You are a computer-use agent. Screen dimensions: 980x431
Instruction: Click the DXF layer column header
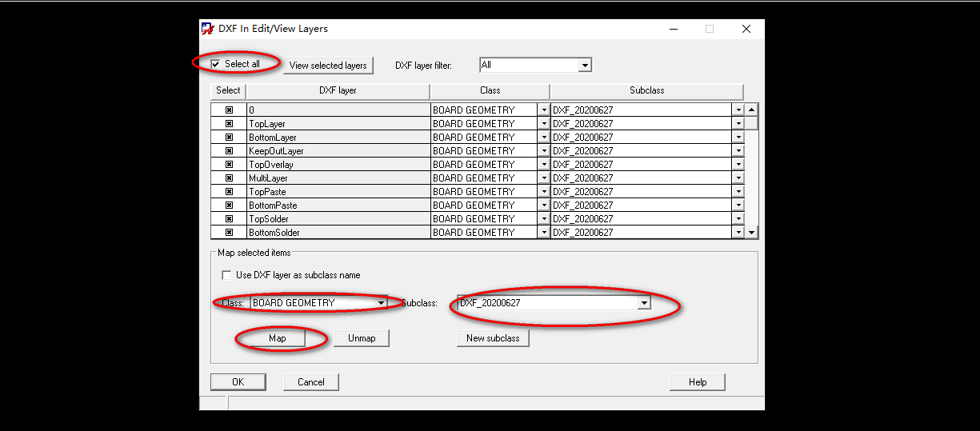pyautogui.click(x=338, y=91)
